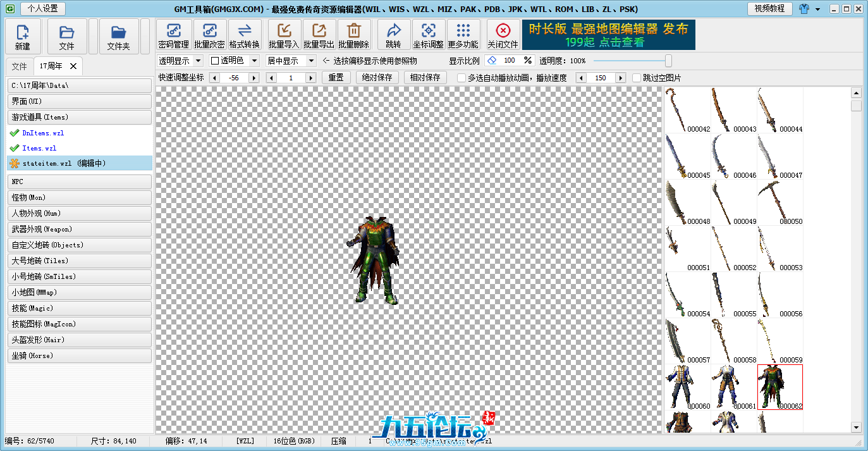Decrease playback speed 150 with left arrow

click(x=580, y=78)
